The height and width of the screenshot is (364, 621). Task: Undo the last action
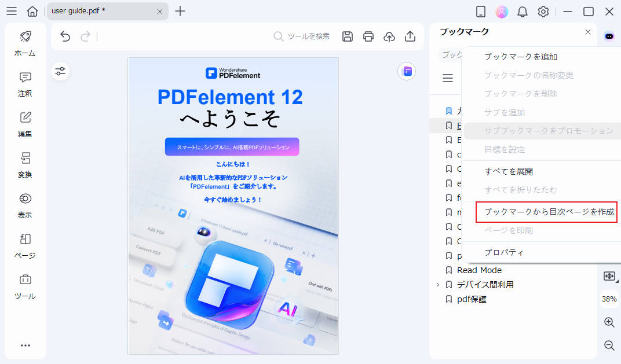tap(65, 36)
